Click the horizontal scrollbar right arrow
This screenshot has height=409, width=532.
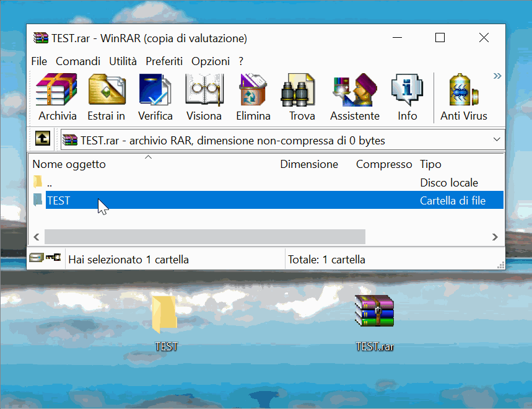495,237
